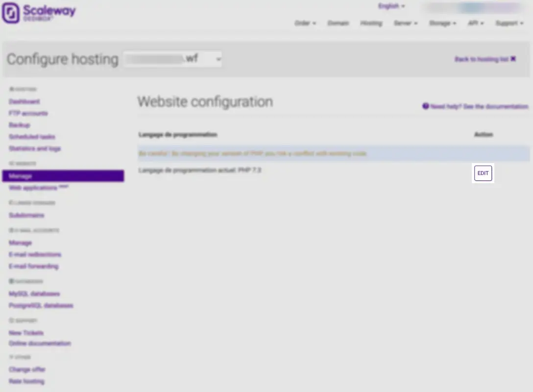Viewport: 533px width, 392px height.
Task: Go to FTP accounts
Action: 28,113
